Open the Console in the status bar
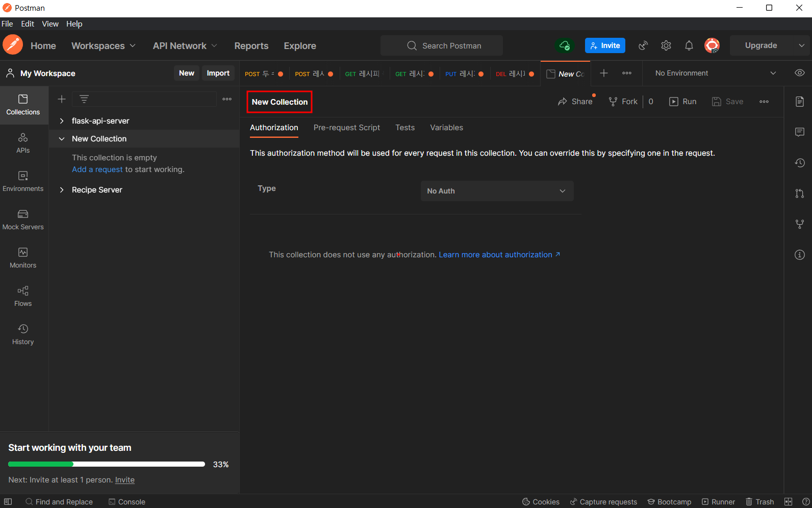The width and height of the screenshot is (812, 508). pyautogui.click(x=127, y=502)
